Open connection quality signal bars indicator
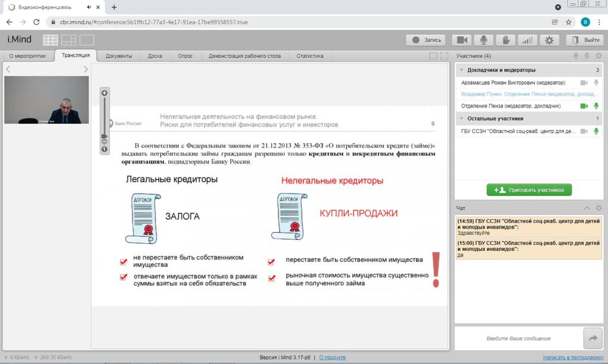 (527, 40)
